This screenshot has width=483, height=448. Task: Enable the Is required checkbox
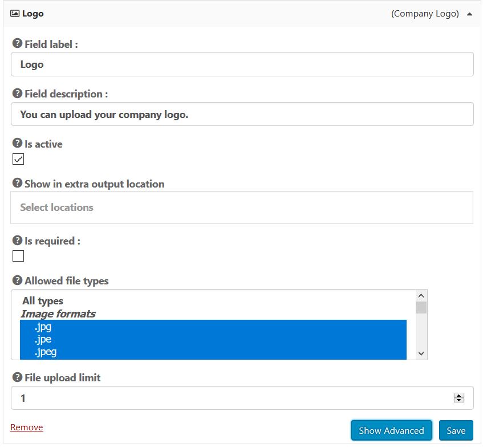pyautogui.click(x=18, y=256)
